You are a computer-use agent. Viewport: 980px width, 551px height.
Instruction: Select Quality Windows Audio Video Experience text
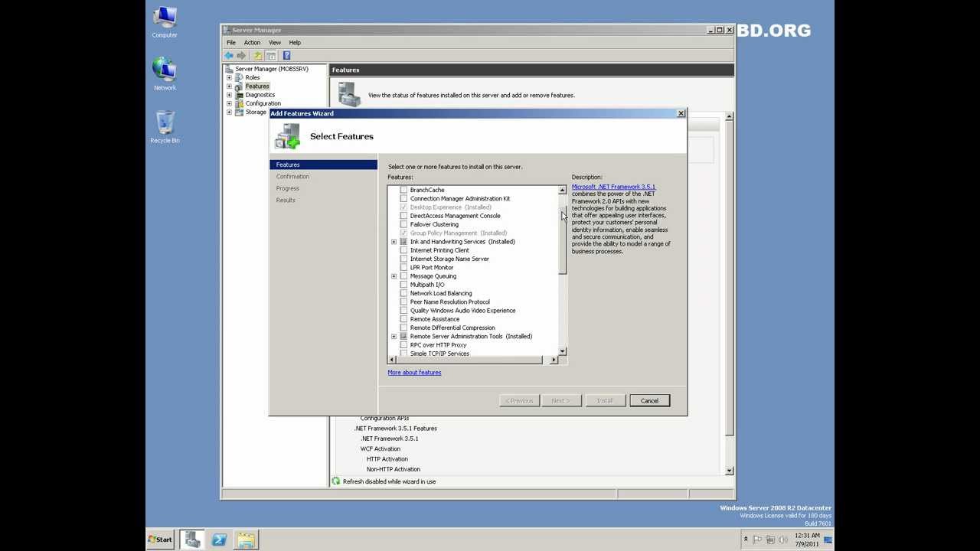tap(462, 311)
